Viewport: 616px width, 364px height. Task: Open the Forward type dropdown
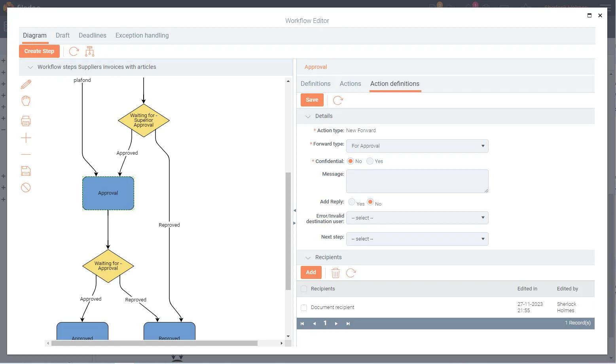point(417,146)
